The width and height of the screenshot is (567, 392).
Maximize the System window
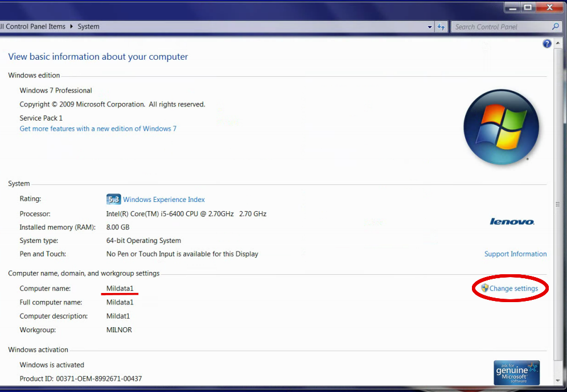point(528,7)
